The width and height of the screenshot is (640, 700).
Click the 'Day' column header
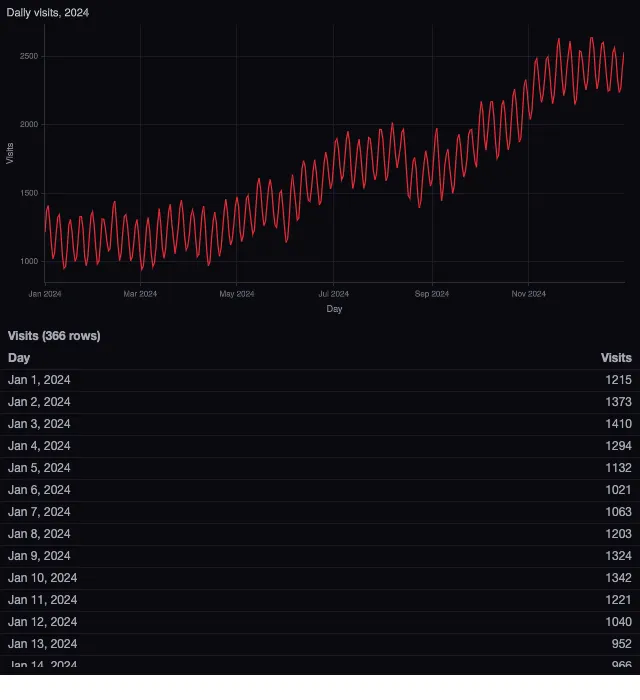(x=19, y=358)
